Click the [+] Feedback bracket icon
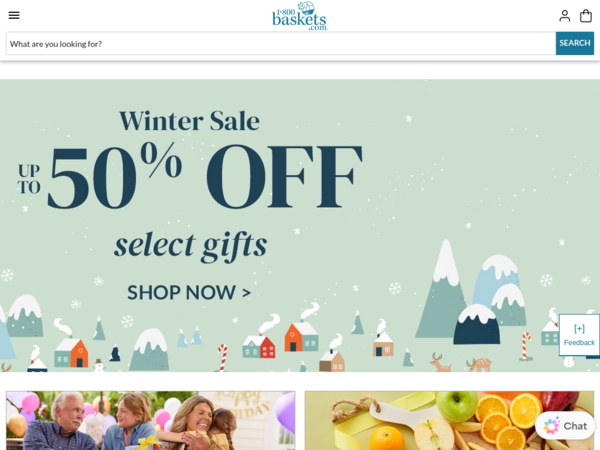 [579, 329]
